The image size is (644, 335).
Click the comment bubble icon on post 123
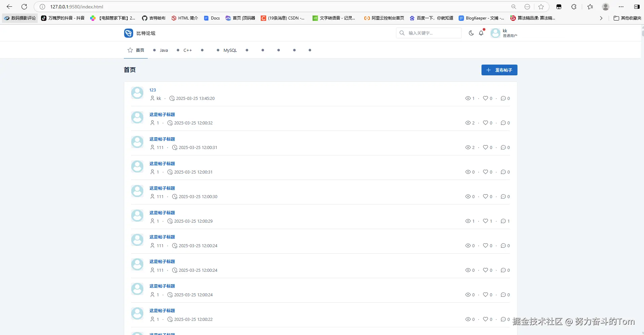503,98
